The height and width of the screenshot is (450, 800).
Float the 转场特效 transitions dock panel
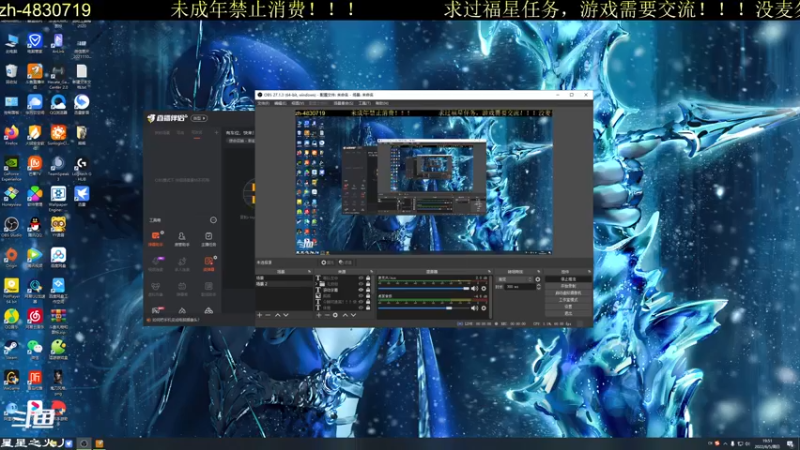539,271
